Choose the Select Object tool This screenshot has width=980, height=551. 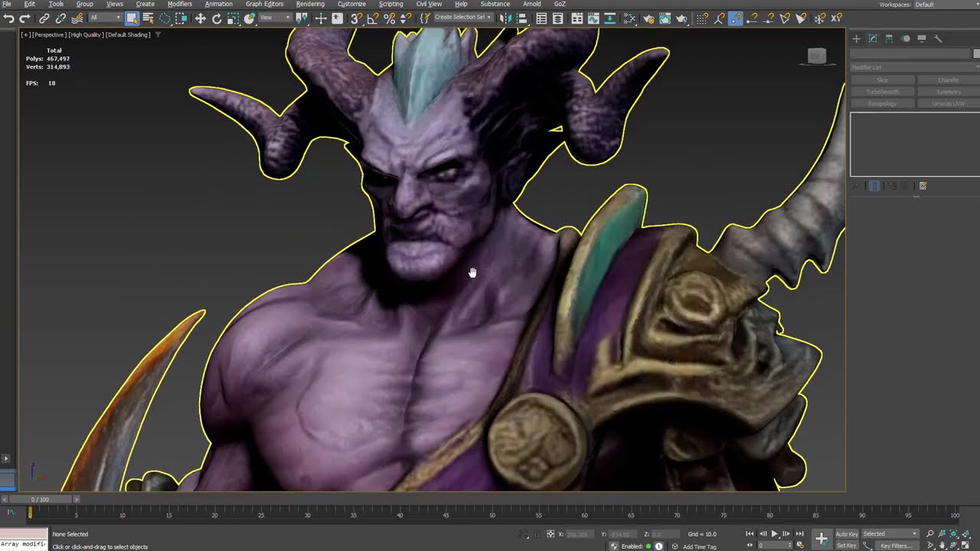coord(132,18)
